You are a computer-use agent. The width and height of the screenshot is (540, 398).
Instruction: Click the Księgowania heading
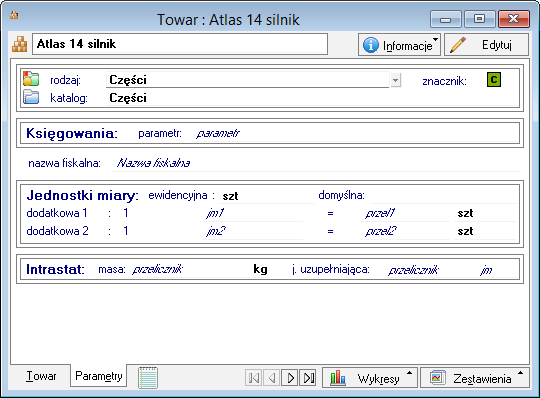tap(72, 133)
